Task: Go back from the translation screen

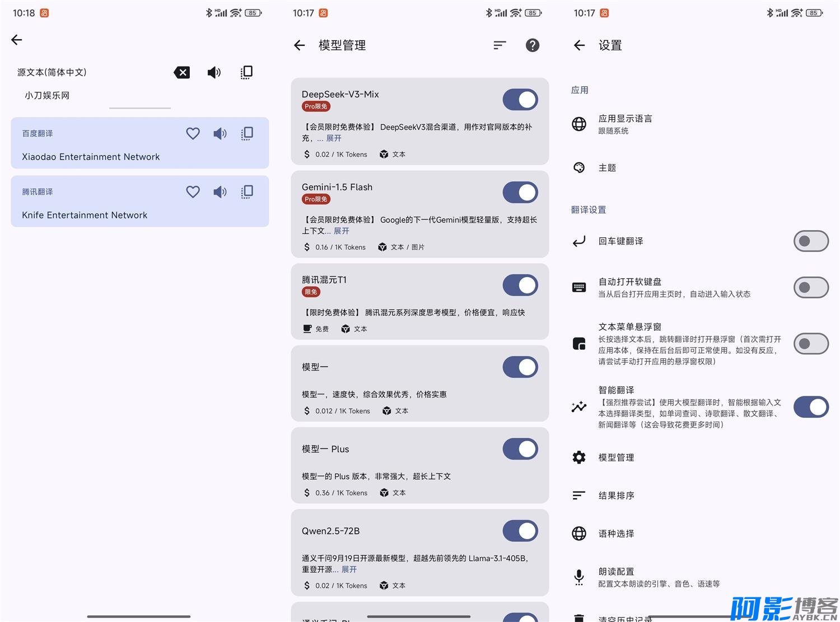Action: (17, 40)
